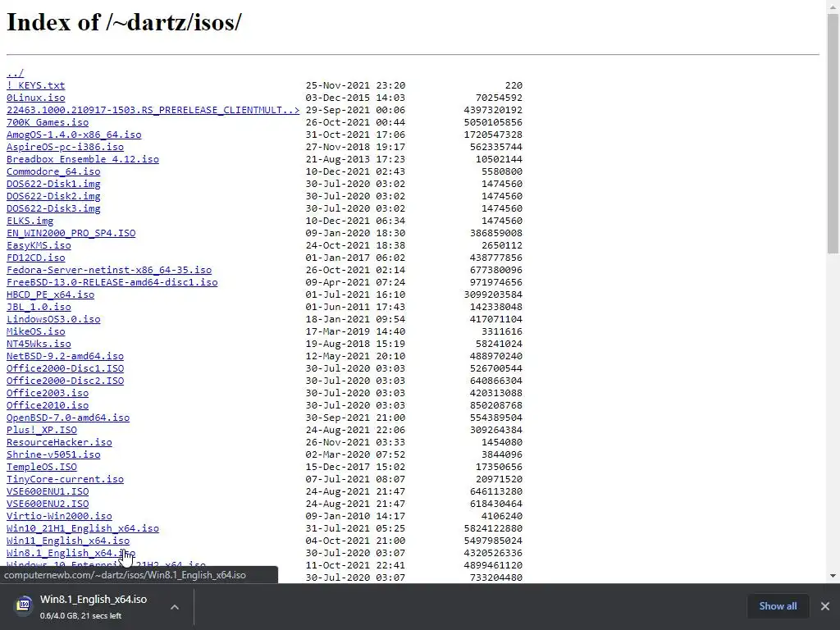Download ELKS.img

click(x=30, y=221)
